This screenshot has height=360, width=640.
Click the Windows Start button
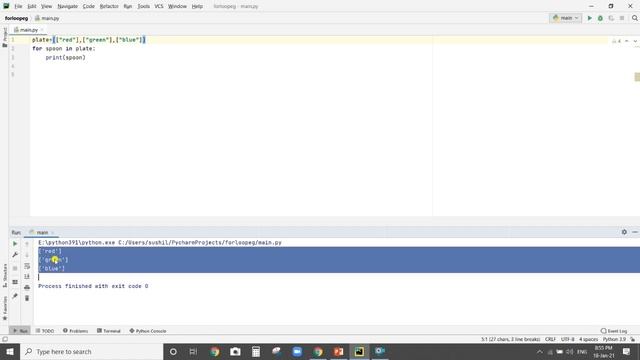10,351
